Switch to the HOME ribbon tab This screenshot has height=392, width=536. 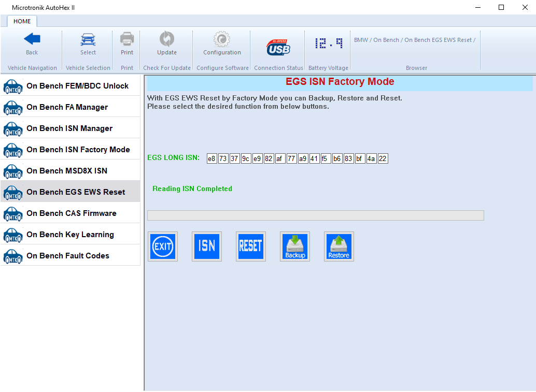pyautogui.click(x=22, y=21)
